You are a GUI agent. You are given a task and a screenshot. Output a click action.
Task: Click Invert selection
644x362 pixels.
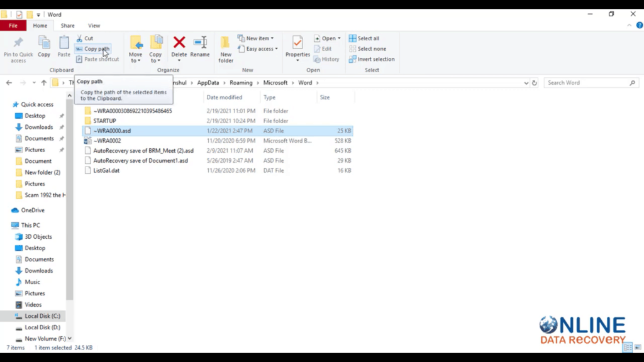coord(372,59)
